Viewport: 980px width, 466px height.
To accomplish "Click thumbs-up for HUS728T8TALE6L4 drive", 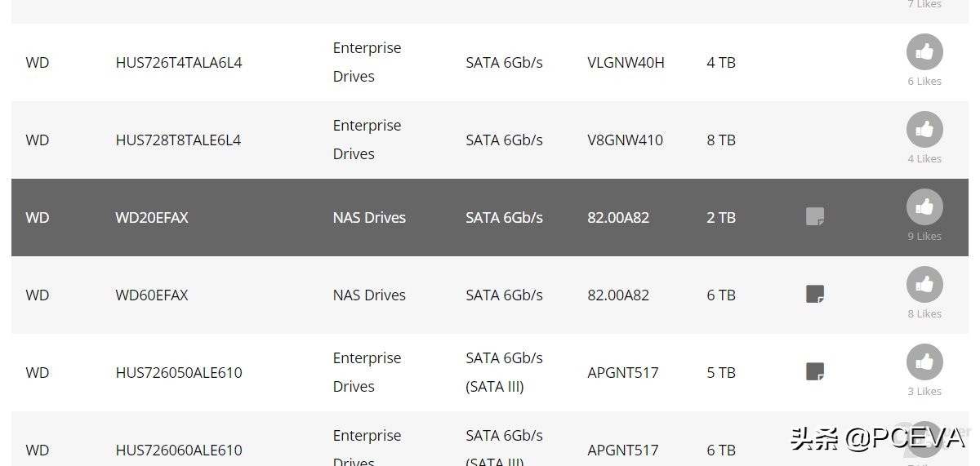I will [924, 130].
